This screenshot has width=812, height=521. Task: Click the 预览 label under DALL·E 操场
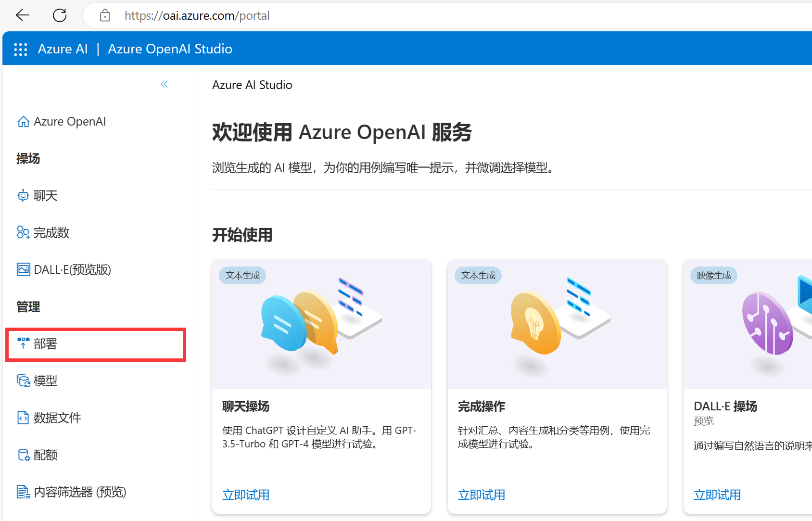(704, 421)
